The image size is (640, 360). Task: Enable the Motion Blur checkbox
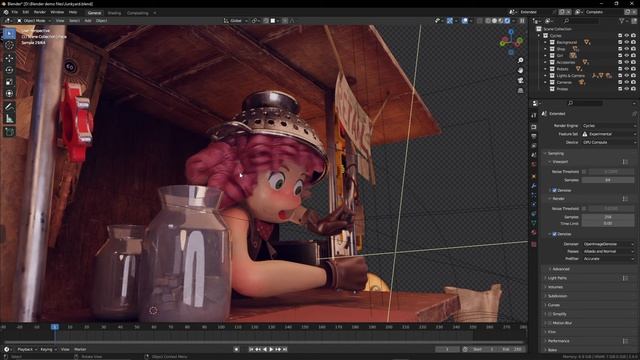pos(550,323)
